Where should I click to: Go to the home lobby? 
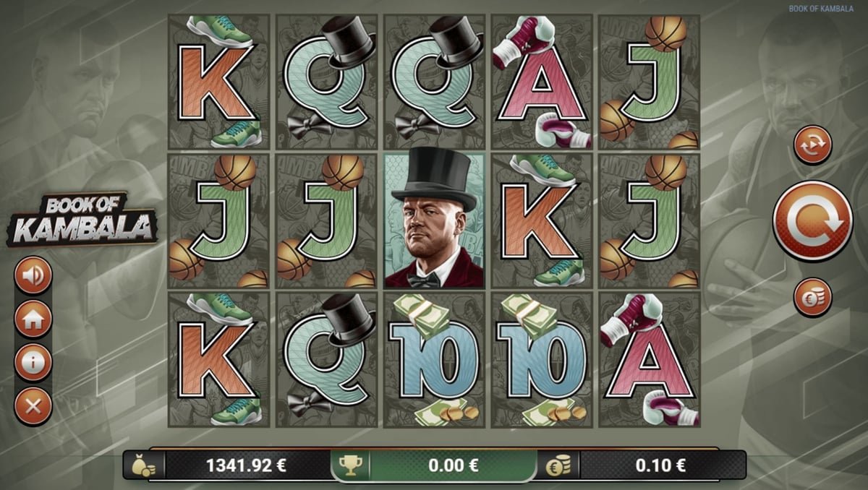pyautogui.click(x=33, y=319)
